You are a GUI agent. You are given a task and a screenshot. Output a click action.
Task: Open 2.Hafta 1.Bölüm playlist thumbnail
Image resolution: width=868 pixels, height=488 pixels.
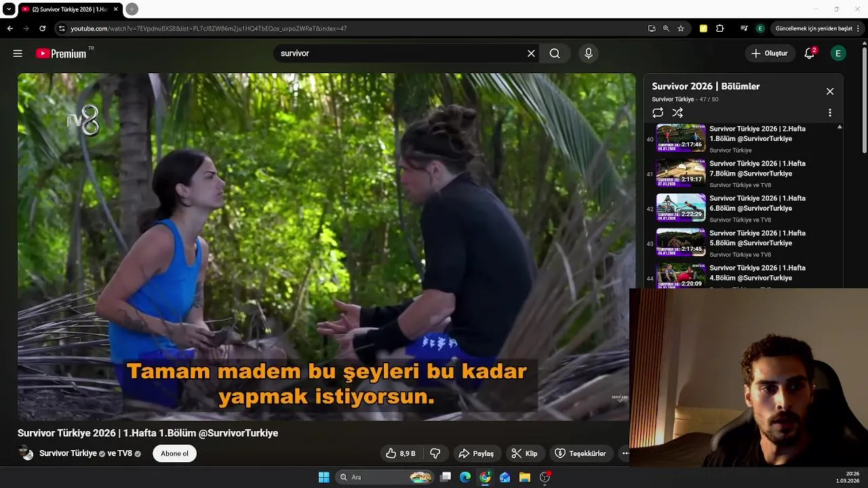(681, 138)
